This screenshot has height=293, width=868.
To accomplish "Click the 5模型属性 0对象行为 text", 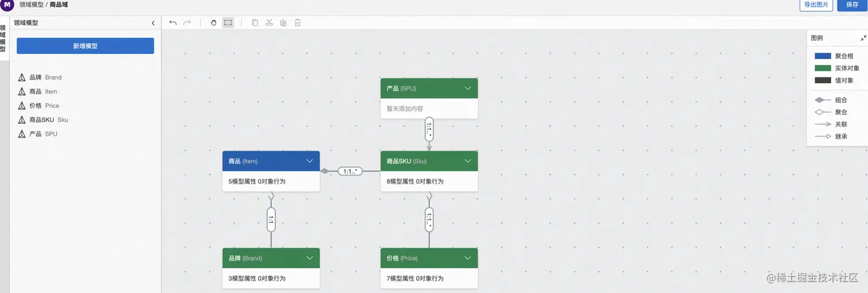I will coord(257,181).
